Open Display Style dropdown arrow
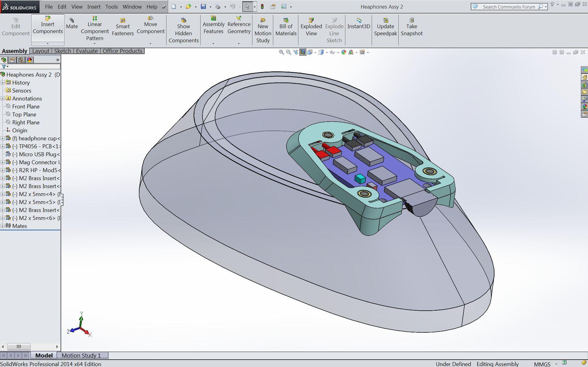588x367 pixels. tap(327, 52)
